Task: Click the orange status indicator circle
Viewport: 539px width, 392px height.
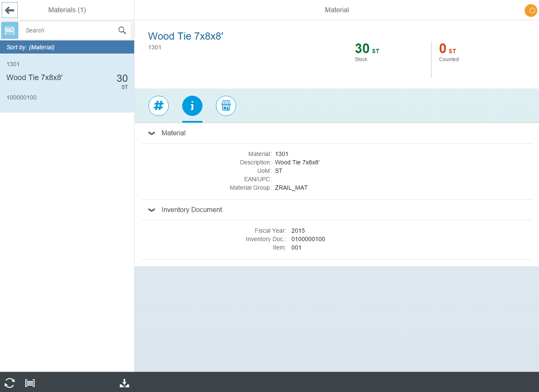Action: tap(530, 10)
